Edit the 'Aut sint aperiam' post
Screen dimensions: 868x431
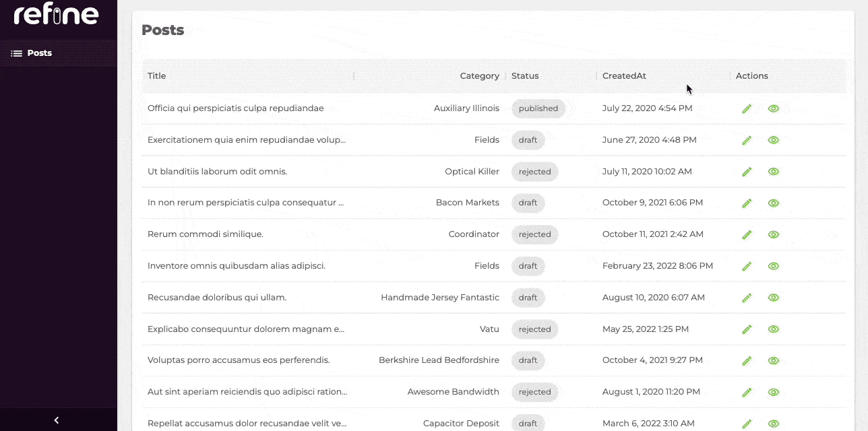pyautogui.click(x=747, y=392)
